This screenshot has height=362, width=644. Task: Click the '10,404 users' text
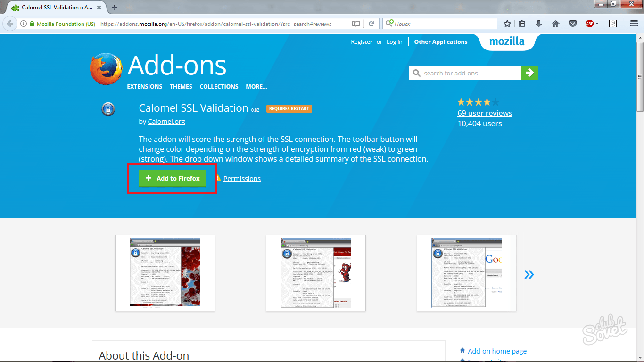pyautogui.click(x=480, y=124)
